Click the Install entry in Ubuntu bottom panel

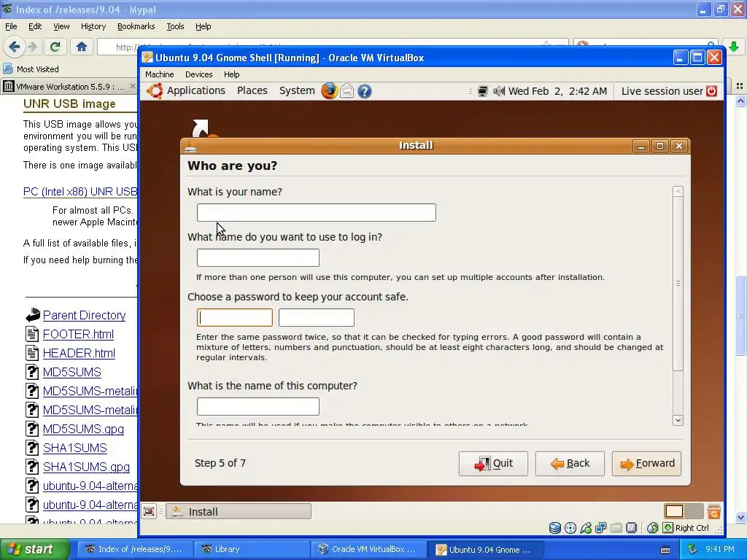pyautogui.click(x=239, y=511)
